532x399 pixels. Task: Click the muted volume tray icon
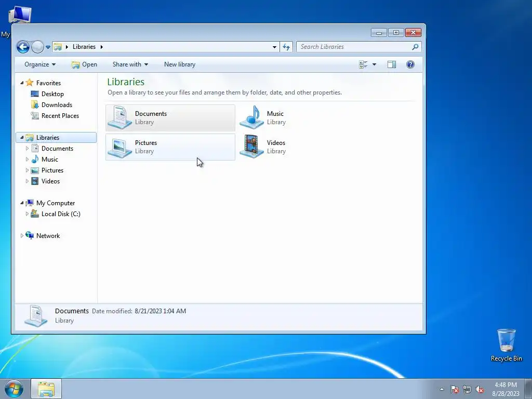pos(480,389)
